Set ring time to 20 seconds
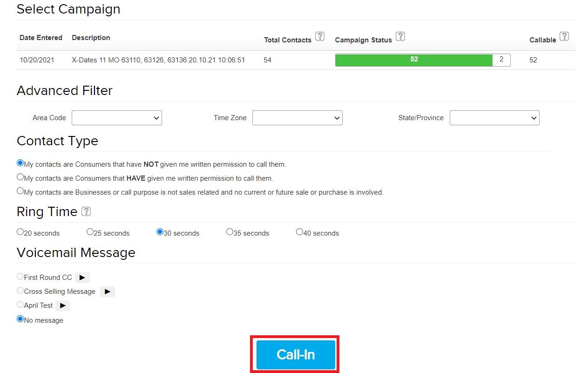 point(20,232)
